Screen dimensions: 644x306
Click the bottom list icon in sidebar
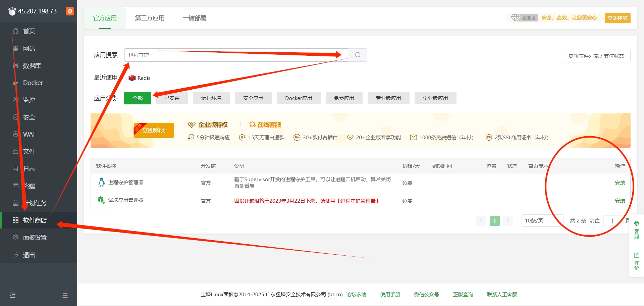pyautogui.click(x=65, y=295)
